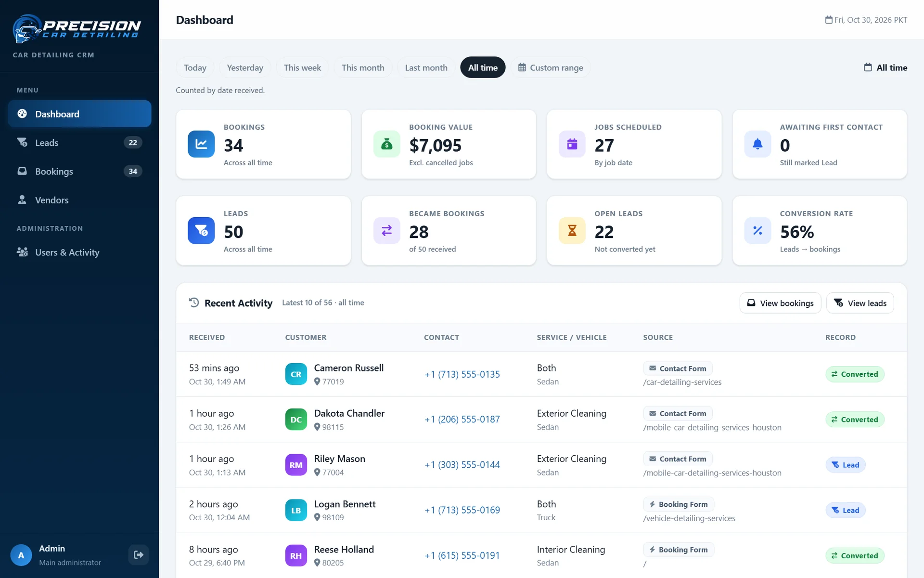The image size is (924, 578).
Task: Click the Precision Car Detailing logo
Action: tap(77, 28)
